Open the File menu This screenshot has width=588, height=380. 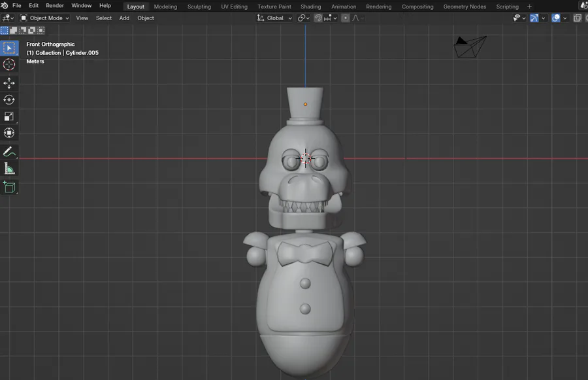pyautogui.click(x=16, y=6)
